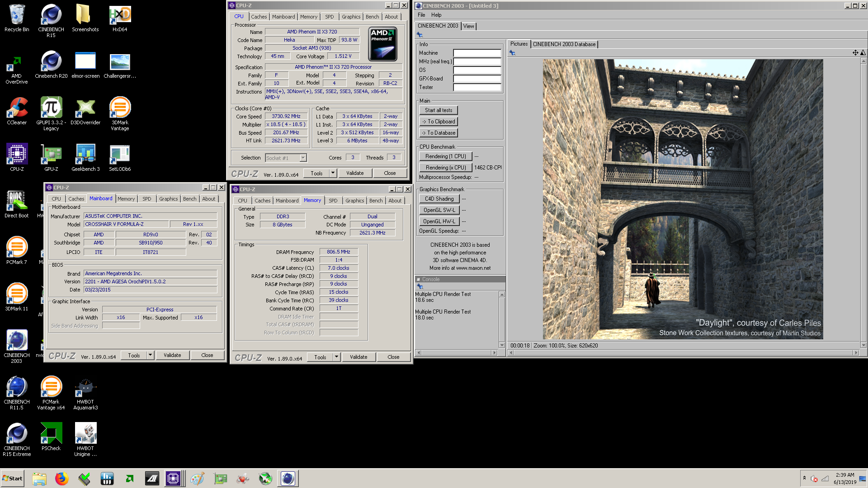Select the move/pan picture icon
This screenshot has height=488, width=868.
click(x=855, y=53)
